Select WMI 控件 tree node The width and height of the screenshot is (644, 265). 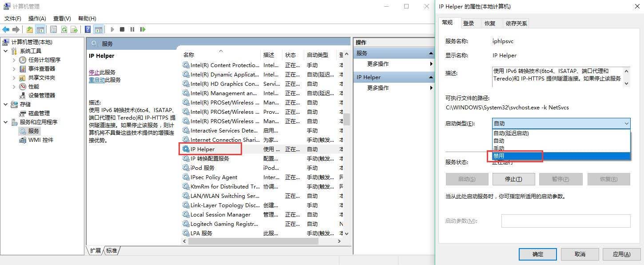click(x=41, y=140)
